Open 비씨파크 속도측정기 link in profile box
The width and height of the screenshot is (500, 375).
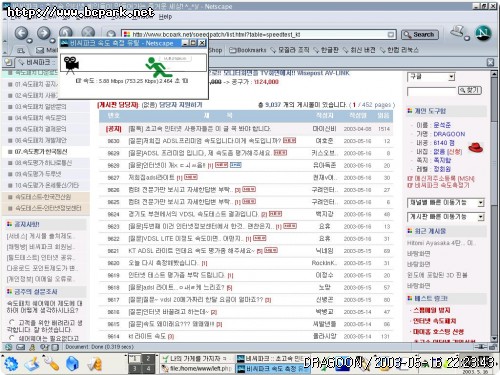pyautogui.click(x=438, y=185)
